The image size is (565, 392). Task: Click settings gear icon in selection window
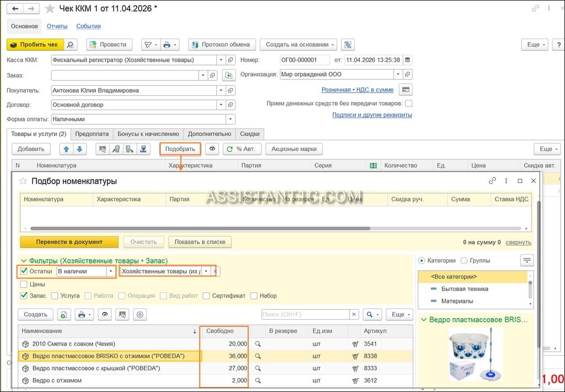[x=140, y=315]
